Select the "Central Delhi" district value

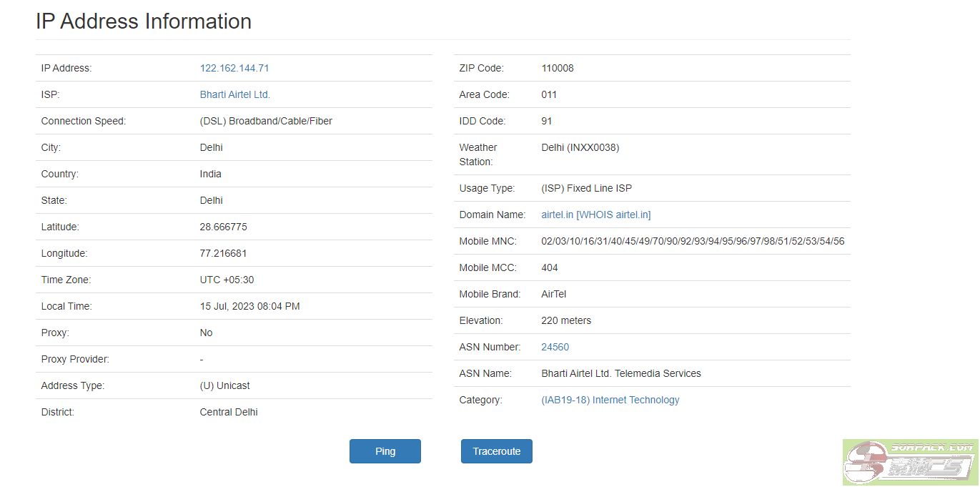[229, 412]
